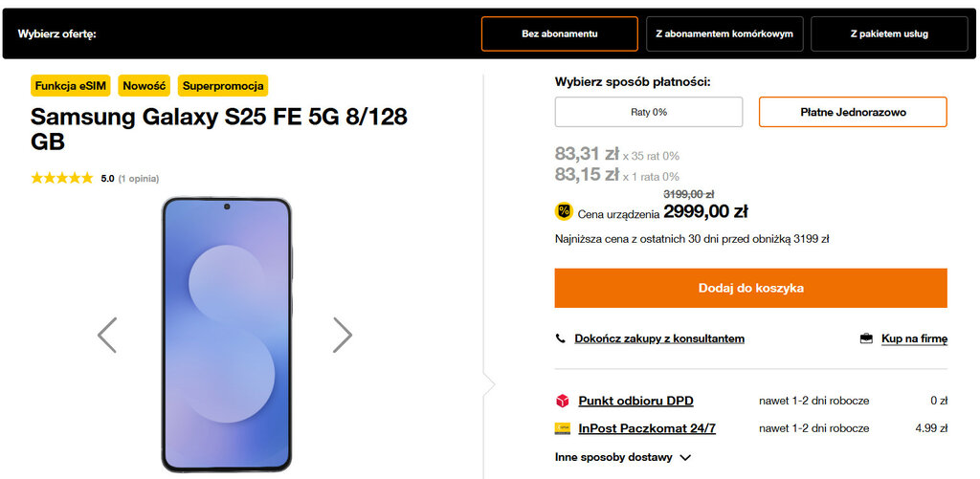The image size is (980, 479).
Task: Click the briefcase icon next to Kup na firmę
Action: (866, 338)
